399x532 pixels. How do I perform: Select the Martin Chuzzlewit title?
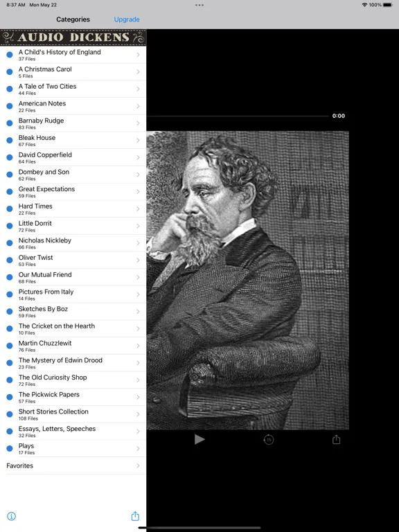[45, 343]
